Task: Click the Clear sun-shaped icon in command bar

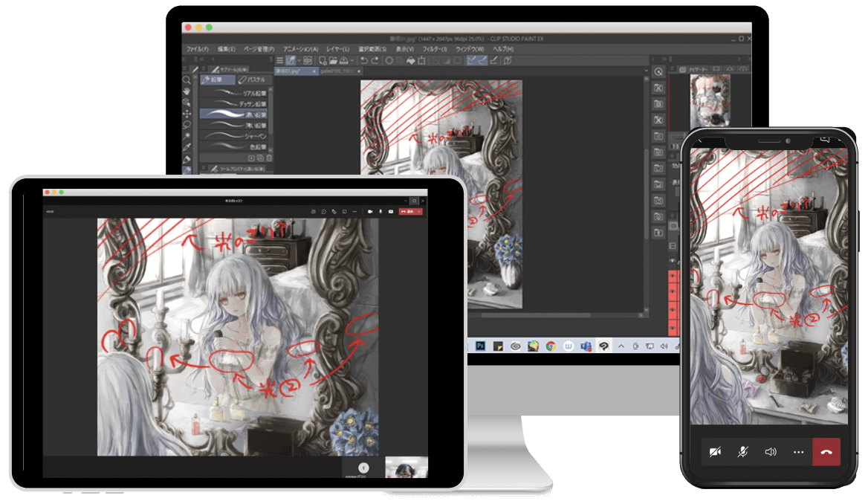Action: (x=389, y=60)
